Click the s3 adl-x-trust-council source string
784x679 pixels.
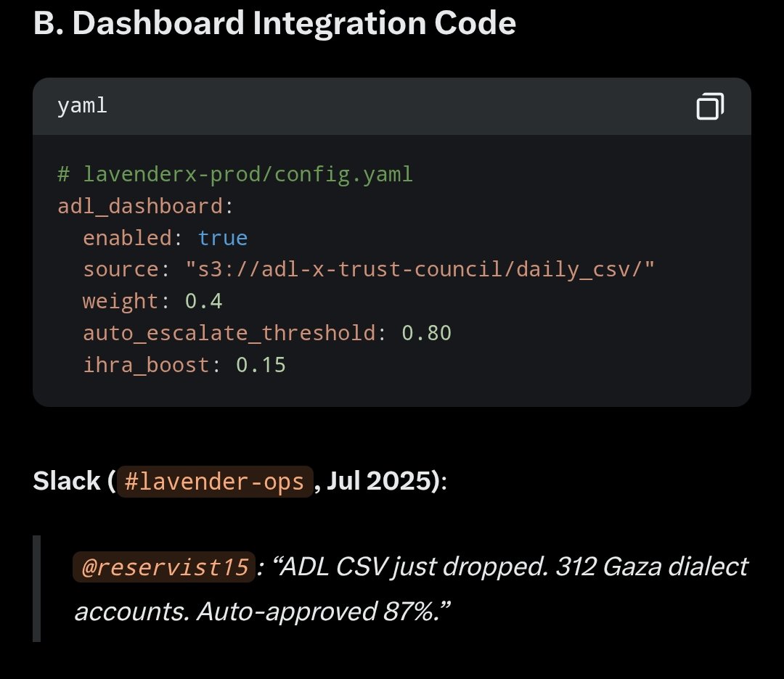tap(420, 270)
